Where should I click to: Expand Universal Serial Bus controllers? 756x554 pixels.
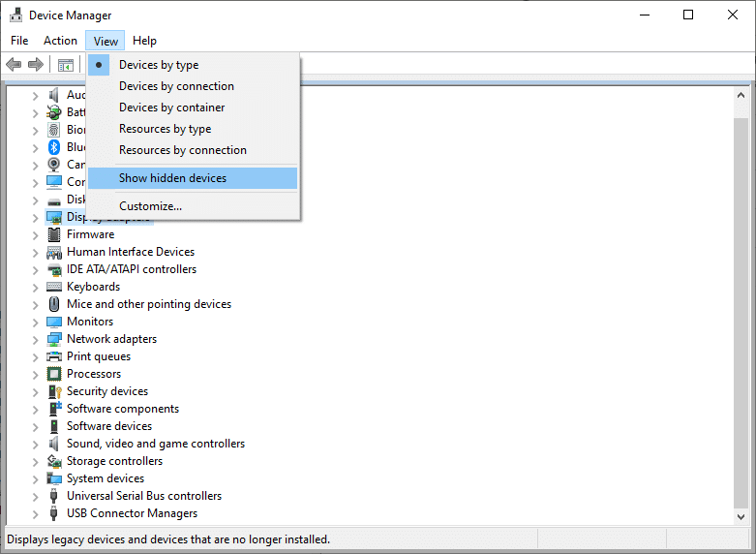tap(36, 496)
